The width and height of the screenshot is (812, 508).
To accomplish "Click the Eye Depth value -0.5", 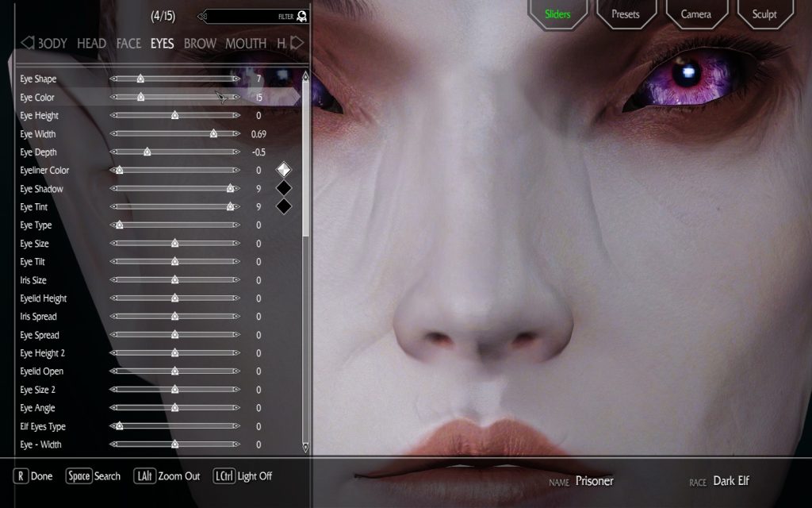I will pyautogui.click(x=259, y=152).
